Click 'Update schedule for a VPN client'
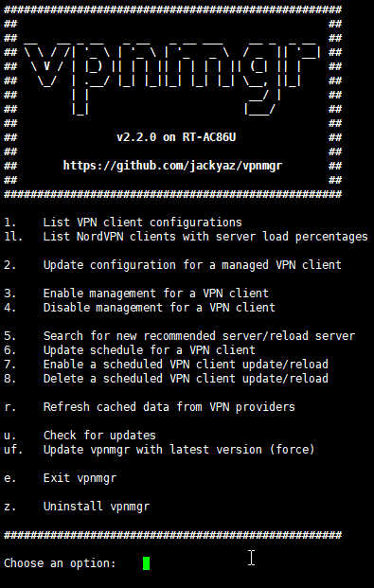Screen dimensions: 374x588 [150, 350]
